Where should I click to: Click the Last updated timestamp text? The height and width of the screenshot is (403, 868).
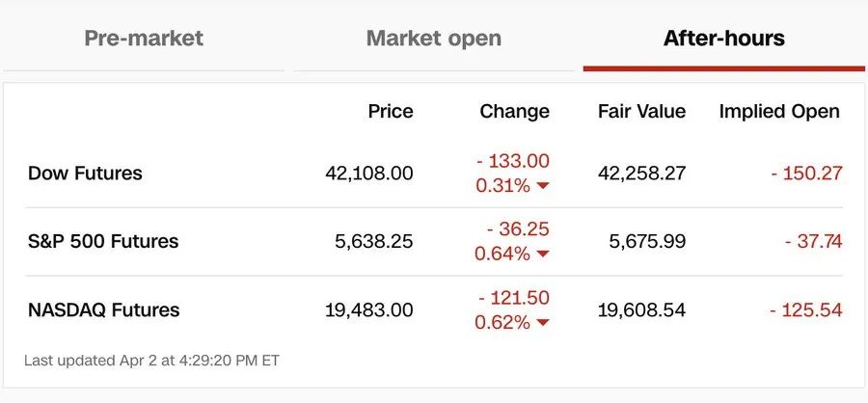151,361
